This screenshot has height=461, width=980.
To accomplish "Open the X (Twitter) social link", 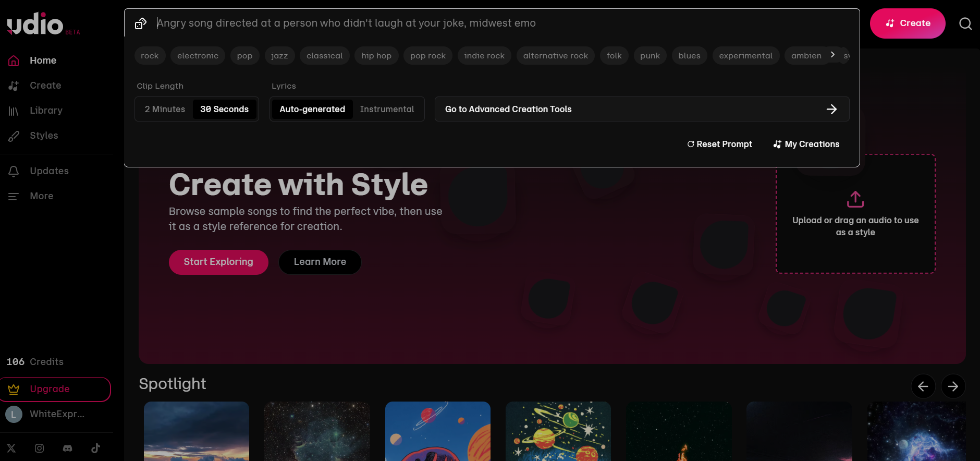I will pyautogui.click(x=11, y=448).
